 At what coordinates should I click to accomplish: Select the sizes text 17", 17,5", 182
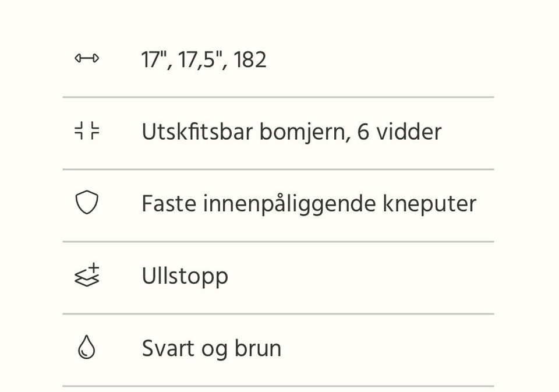tap(204, 60)
